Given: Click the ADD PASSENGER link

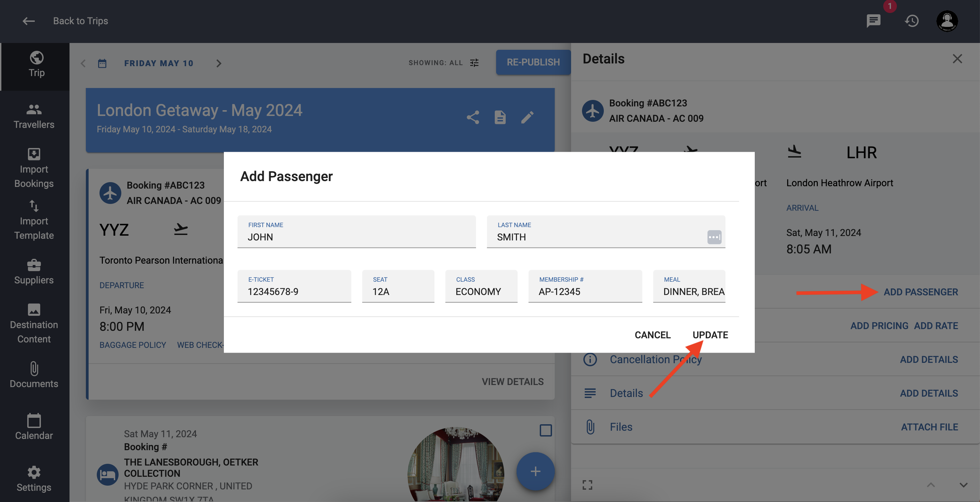Looking at the screenshot, I should tap(920, 292).
